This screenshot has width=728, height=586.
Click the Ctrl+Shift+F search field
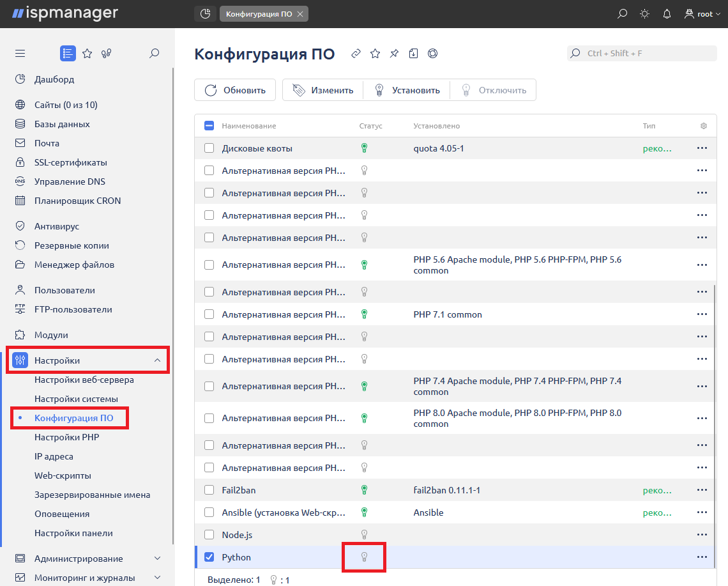(642, 54)
